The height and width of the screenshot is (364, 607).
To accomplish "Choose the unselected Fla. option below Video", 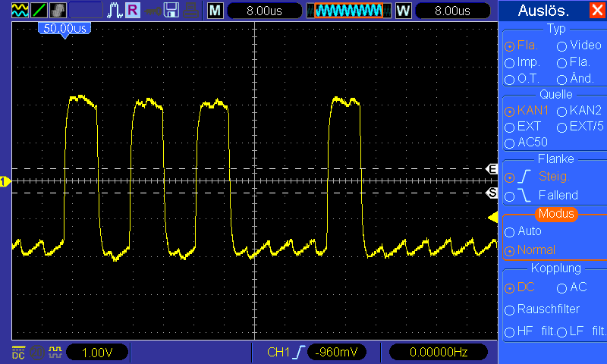I will (x=574, y=62).
